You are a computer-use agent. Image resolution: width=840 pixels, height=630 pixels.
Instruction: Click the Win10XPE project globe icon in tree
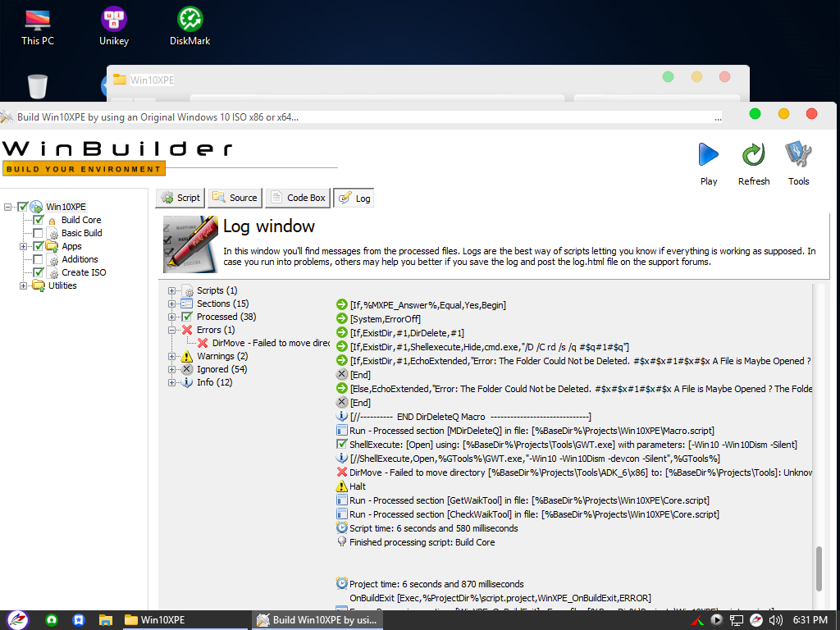(36, 206)
